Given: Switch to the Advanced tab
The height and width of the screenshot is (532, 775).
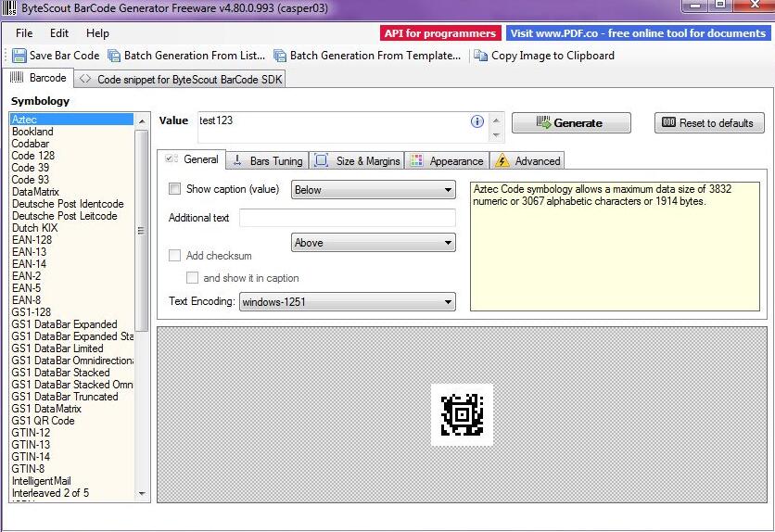Looking at the screenshot, I should (x=527, y=160).
